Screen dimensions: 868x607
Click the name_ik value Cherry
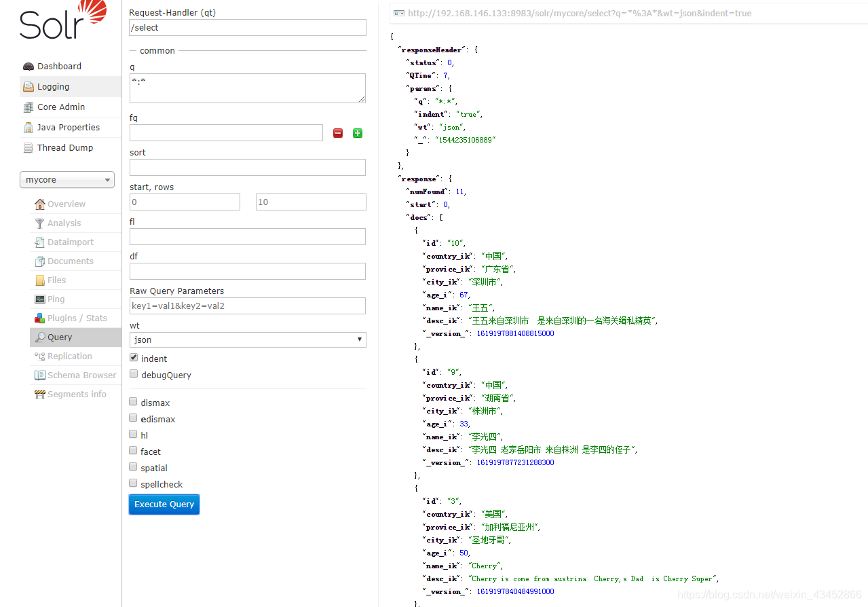tap(484, 566)
